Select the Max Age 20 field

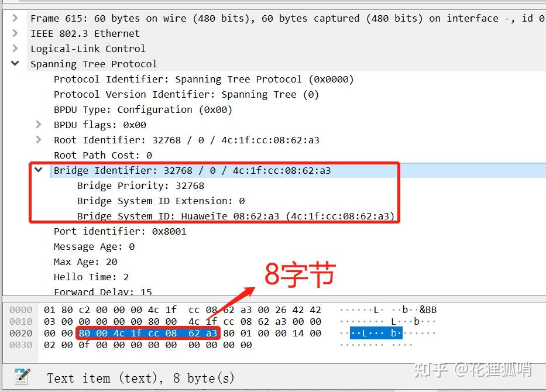tap(85, 262)
